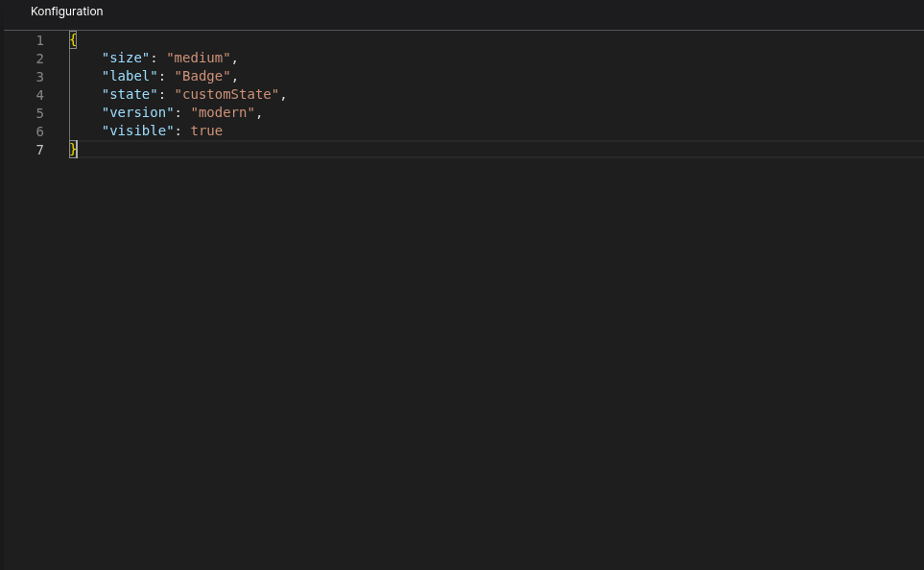924x570 pixels.
Task: Place cursor in the "version" key
Action: pyautogui.click(x=138, y=113)
